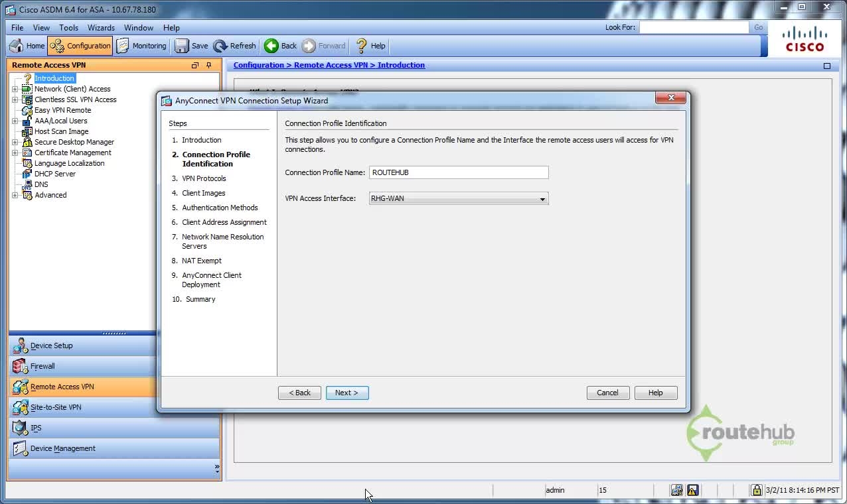Image resolution: width=847 pixels, height=504 pixels.
Task: Open the Tools menu
Action: click(x=68, y=28)
